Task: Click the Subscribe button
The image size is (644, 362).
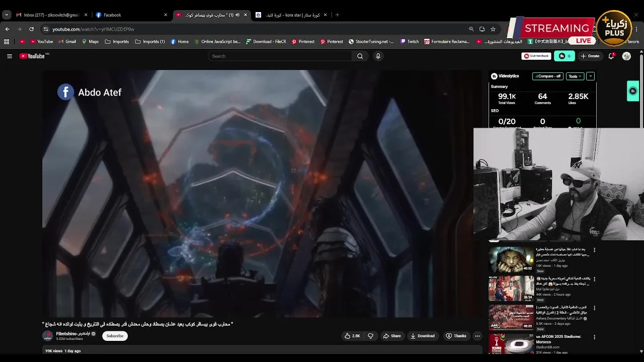Action: click(115, 336)
